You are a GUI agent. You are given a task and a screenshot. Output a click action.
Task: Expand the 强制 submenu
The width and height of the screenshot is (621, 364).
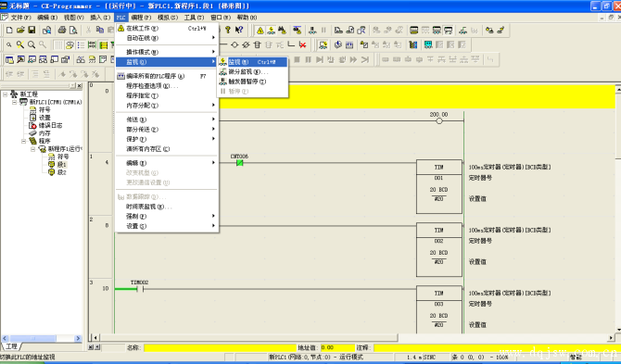(167, 217)
